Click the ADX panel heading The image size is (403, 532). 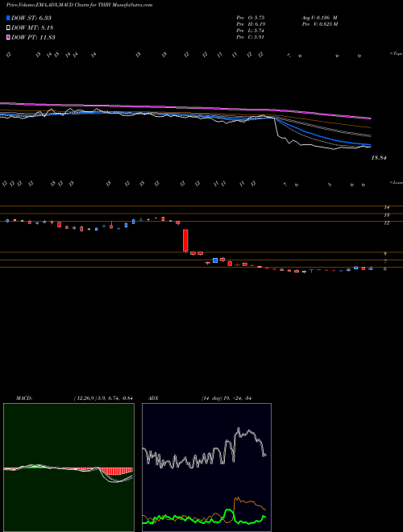point(152,398)
